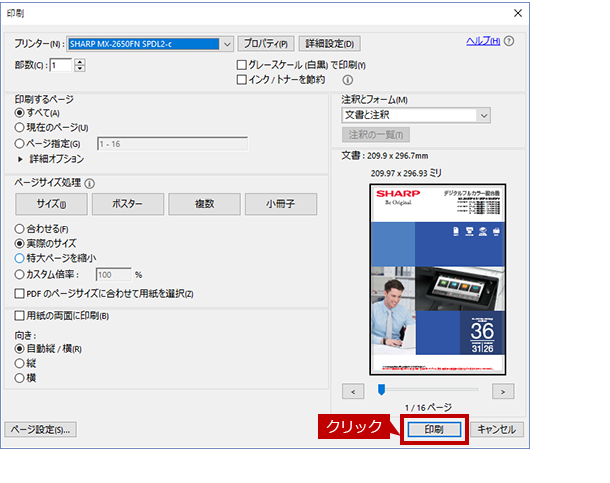This screenshot has height=483, width=610.
Task: Click the 注釈の一覧 button
Action: click(376, 135)
